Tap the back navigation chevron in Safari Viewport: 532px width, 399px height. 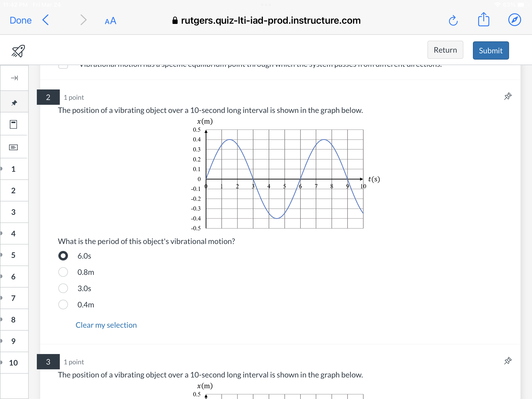[45, 20]
